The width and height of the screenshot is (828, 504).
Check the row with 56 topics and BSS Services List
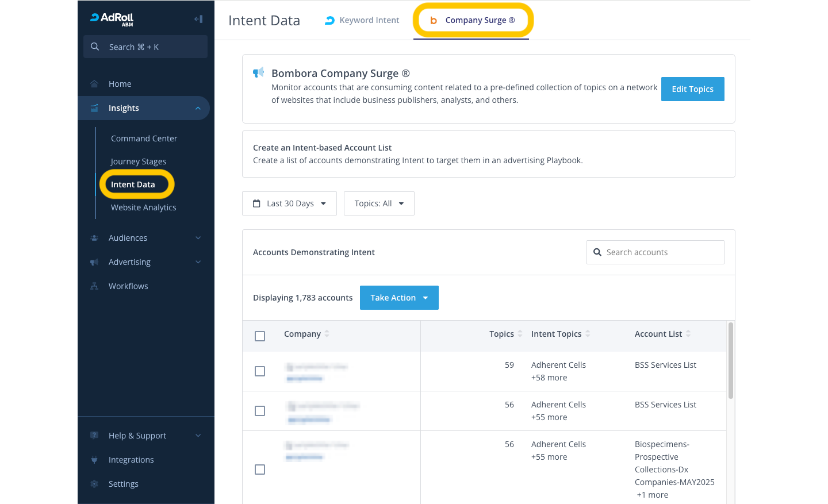pyautogui.click(x=260, y=411)
